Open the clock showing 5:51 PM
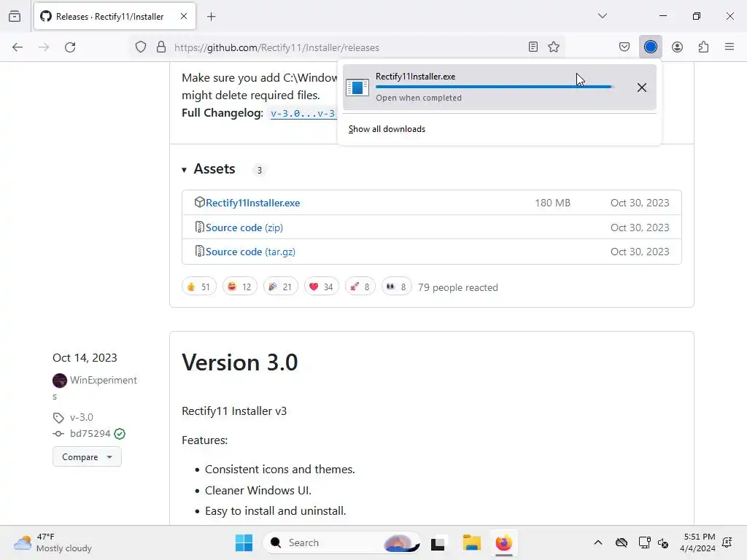Screen dimensions: 747x560 point(698,542)
